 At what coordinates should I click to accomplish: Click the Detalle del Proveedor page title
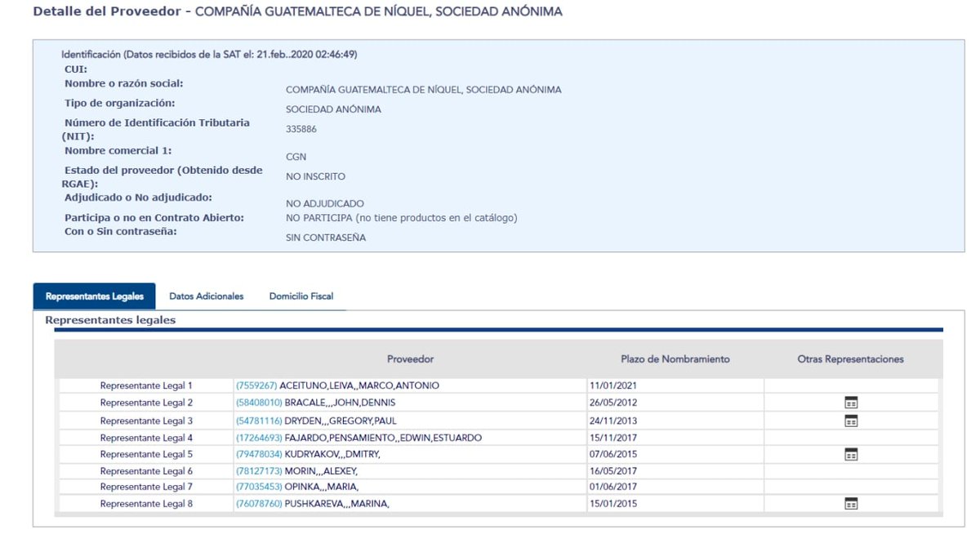tap(298, 13)
